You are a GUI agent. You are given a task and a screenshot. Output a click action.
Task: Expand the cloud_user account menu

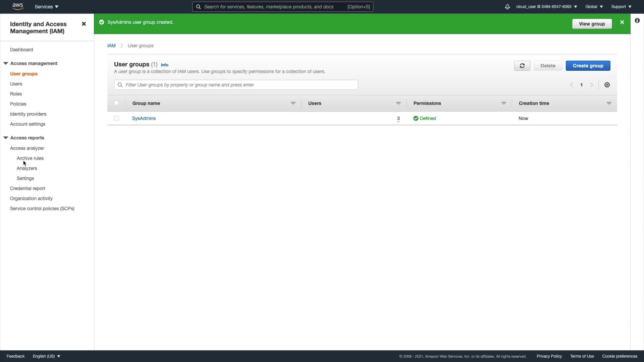pyautogui.click(x=546, y=7)
